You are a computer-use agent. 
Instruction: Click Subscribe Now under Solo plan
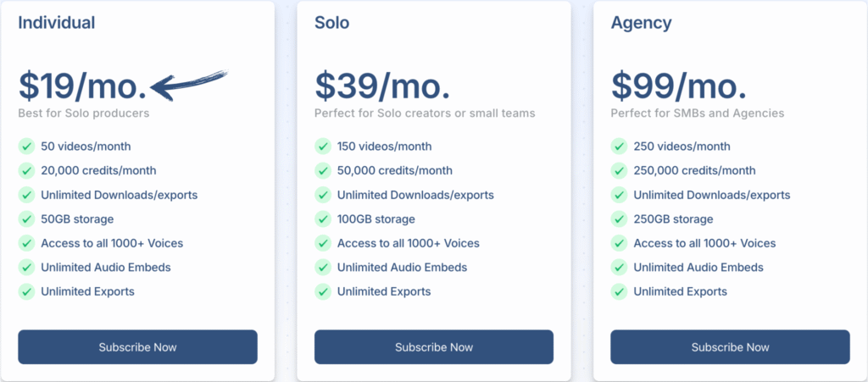434,347
